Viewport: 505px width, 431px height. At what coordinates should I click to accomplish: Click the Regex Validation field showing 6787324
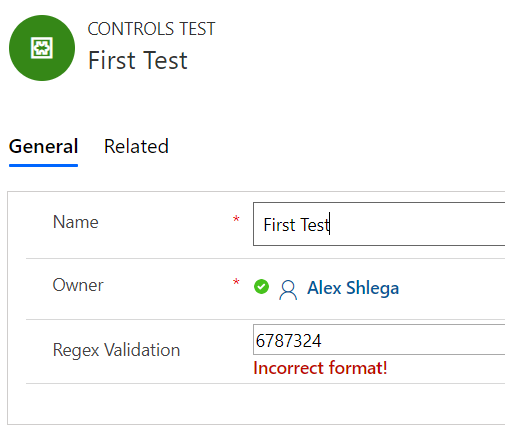click(x=379, y=340)
